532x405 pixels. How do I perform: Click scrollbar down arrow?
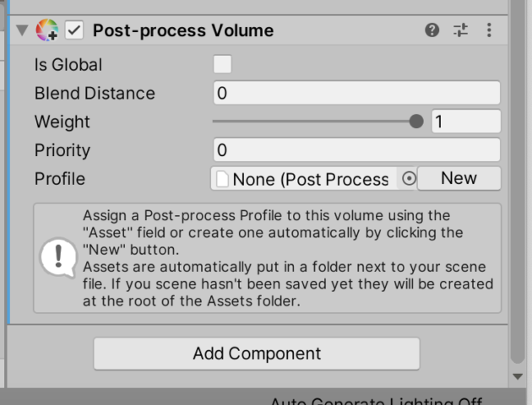pos(518,376)
